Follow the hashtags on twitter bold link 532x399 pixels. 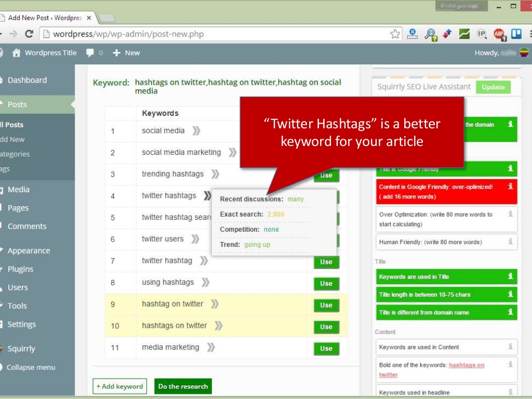click(x=467, y=365)
